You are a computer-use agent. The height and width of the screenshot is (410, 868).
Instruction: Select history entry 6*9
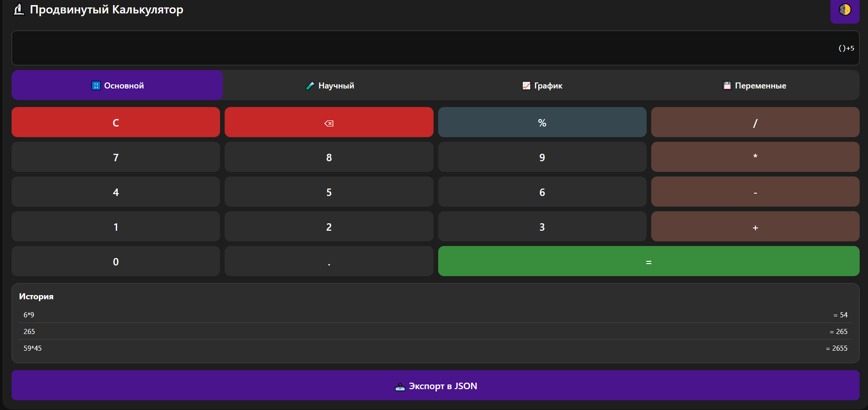pyautogui.click(x=435, y=315)
